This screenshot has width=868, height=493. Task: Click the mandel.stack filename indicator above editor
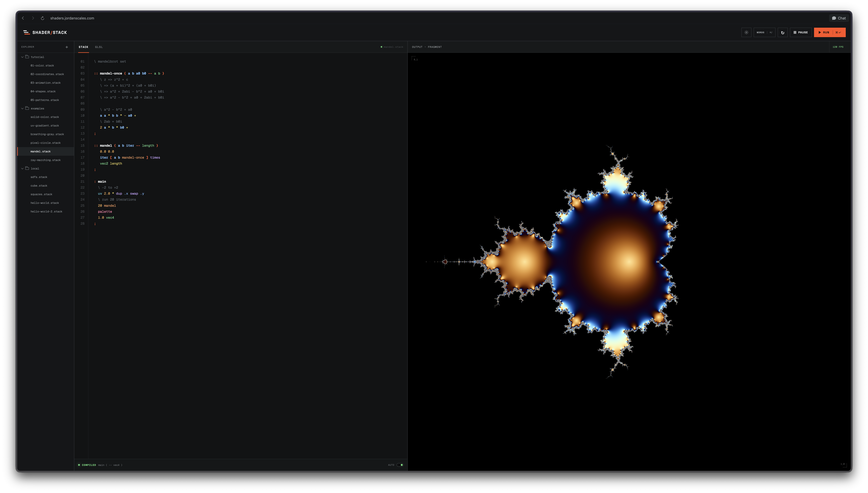[x=392, y=47]
